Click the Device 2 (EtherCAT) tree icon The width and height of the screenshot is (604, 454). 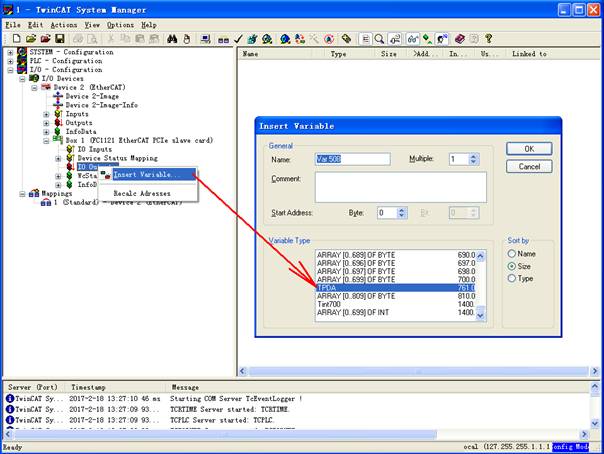45,87
